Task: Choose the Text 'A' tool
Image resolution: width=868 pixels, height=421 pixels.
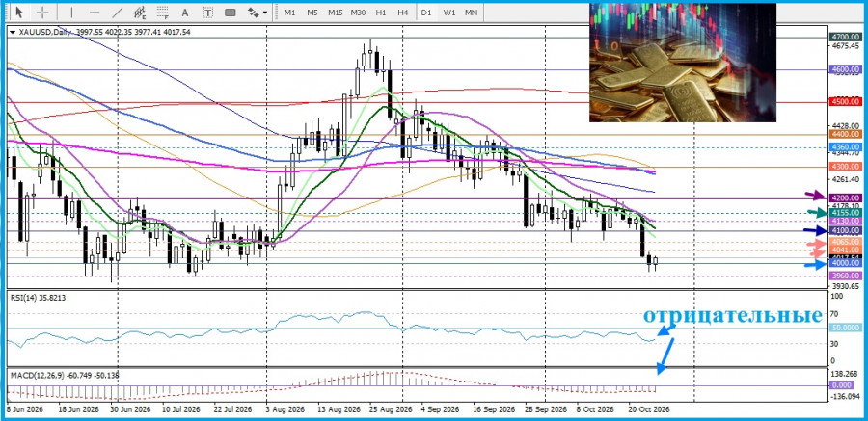Action: pyautogui.click(x=185, y=13)
